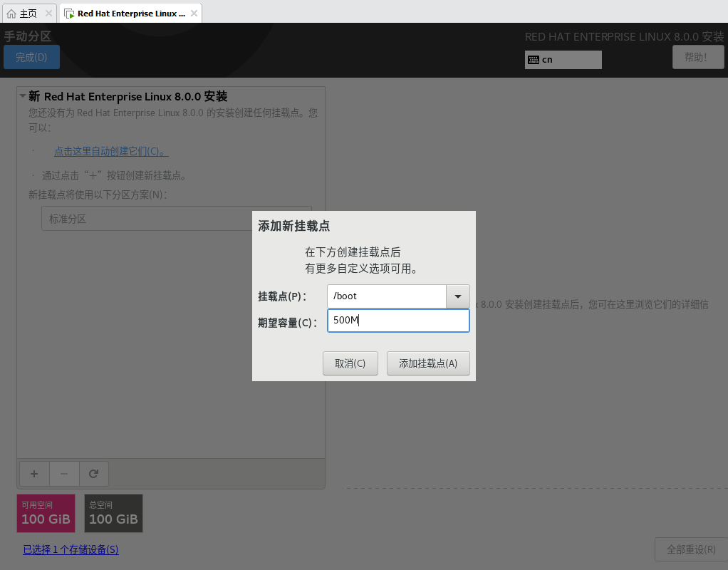Image resolution: width=728 pixels, height=570 pixels.
Task: Click the reload storage configuration icon
Action: tap(94, 474)
